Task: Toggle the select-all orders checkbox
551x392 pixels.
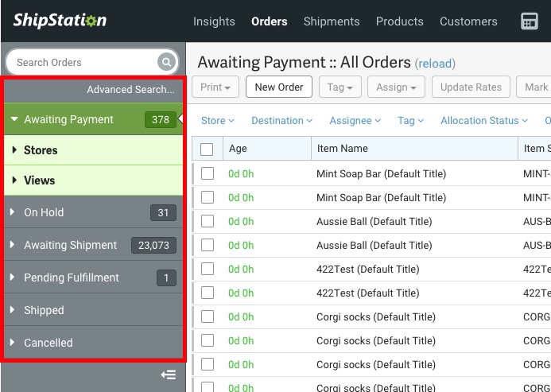Action: click(x=207, y=149)
